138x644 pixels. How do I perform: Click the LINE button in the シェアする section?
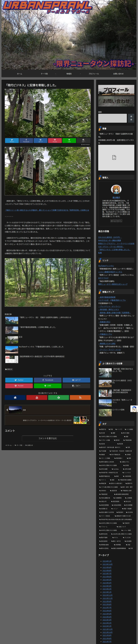point(48,386)
